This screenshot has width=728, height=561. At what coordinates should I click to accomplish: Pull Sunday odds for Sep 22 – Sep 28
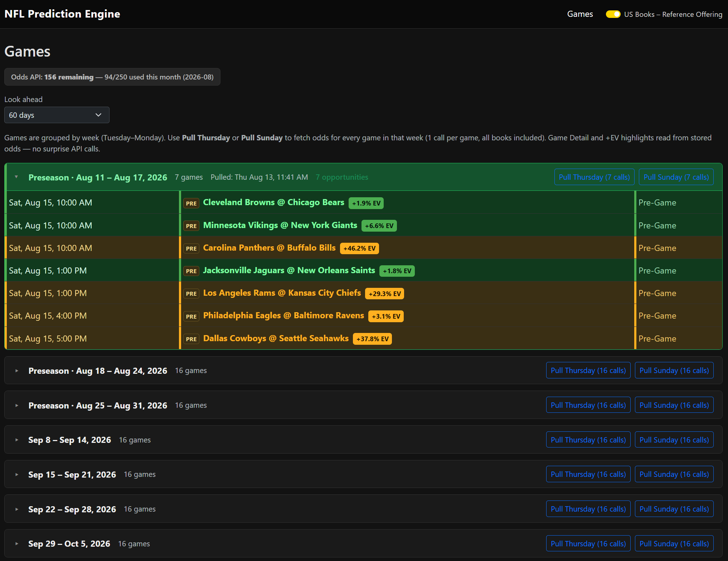coord(674,509)
